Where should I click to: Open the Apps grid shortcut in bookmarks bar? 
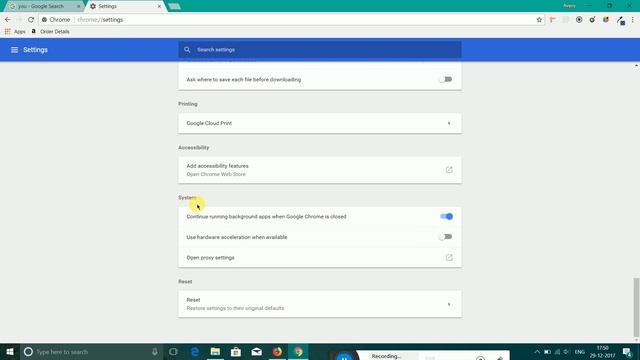click(15, 31)
